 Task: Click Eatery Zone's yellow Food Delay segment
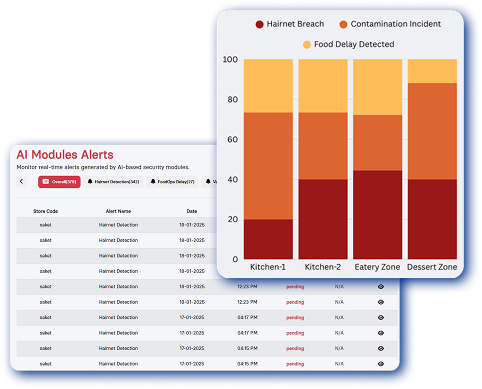[x=378, y=87]
